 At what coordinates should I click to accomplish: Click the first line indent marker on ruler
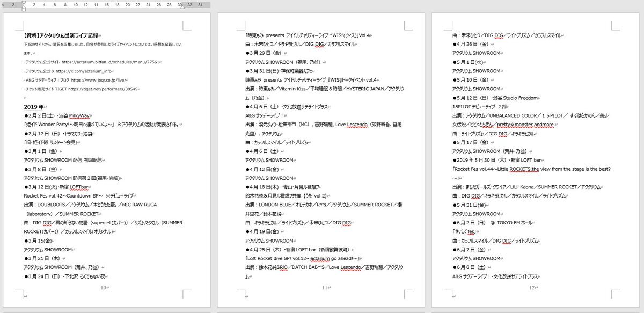[23, 2]
